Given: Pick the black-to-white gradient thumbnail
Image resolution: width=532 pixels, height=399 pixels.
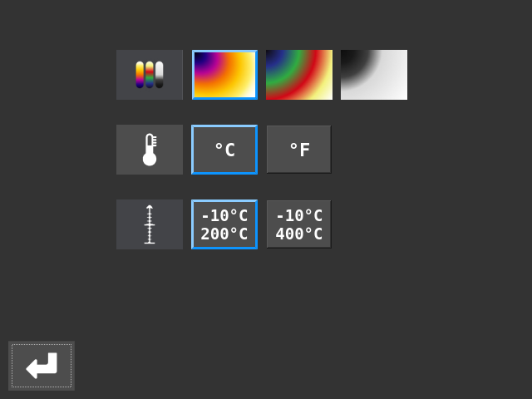Looking at the screenshot, I should pyautogui.click(x=374, y=75).
